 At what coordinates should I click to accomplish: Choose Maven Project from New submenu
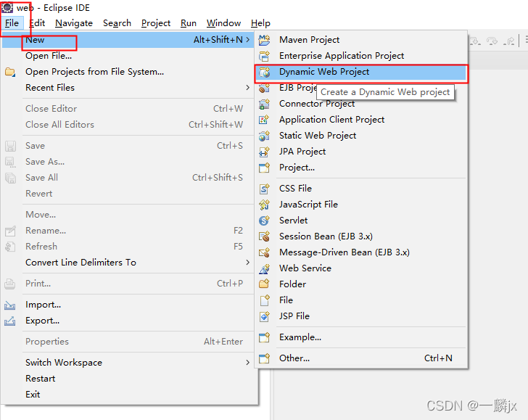click(361, 40)
